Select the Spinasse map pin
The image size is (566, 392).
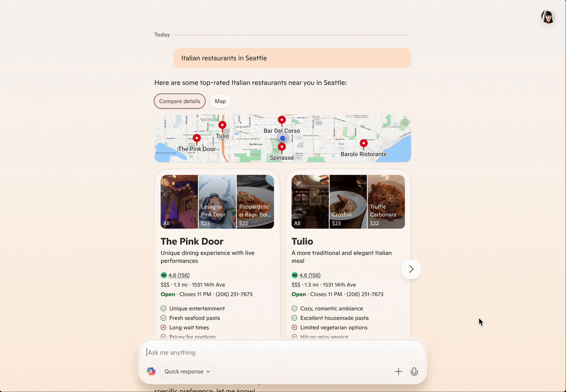(282, 147)
